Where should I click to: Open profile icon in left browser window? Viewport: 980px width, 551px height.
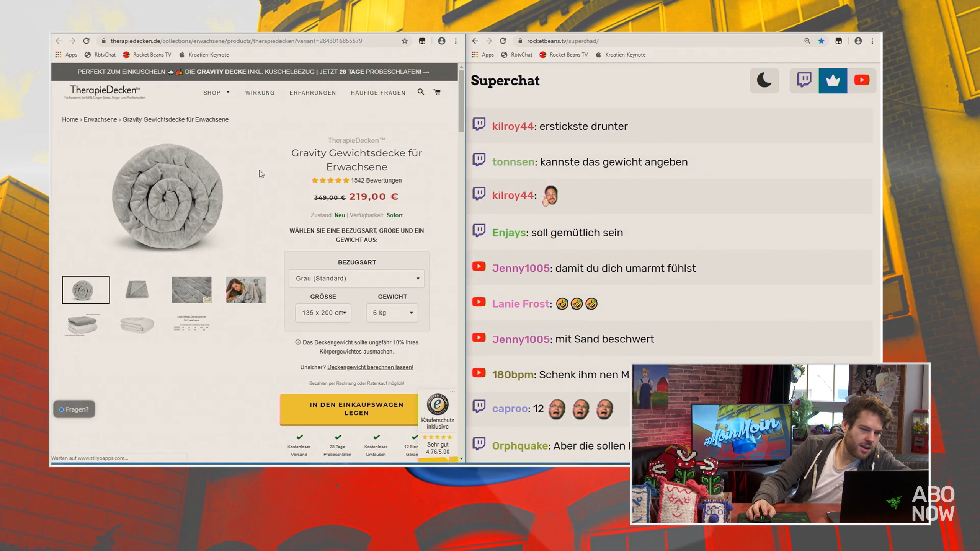441,41
